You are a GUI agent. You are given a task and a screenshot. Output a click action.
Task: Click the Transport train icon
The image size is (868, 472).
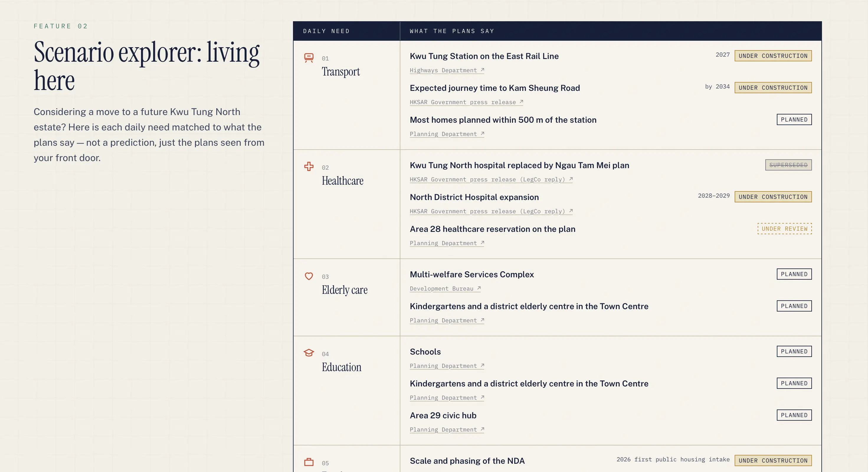click(x=309, y=58)
